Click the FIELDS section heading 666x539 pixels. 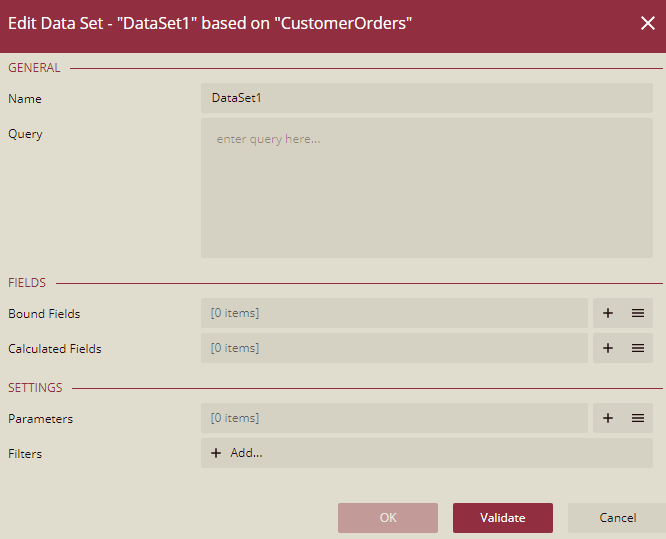[27, 283]
